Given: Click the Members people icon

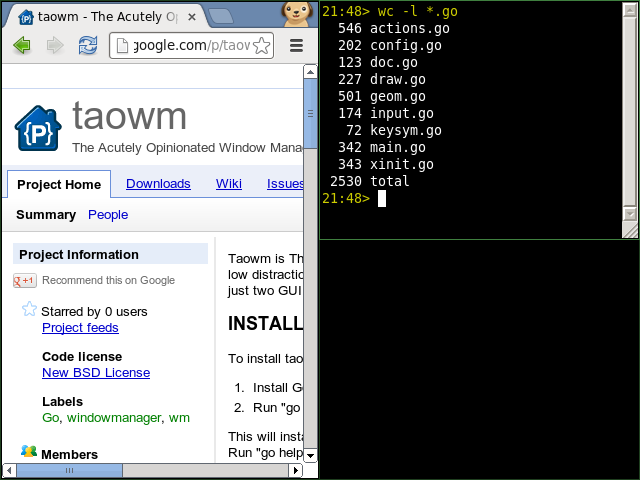Looking at the screenshot, I should 29,451.
